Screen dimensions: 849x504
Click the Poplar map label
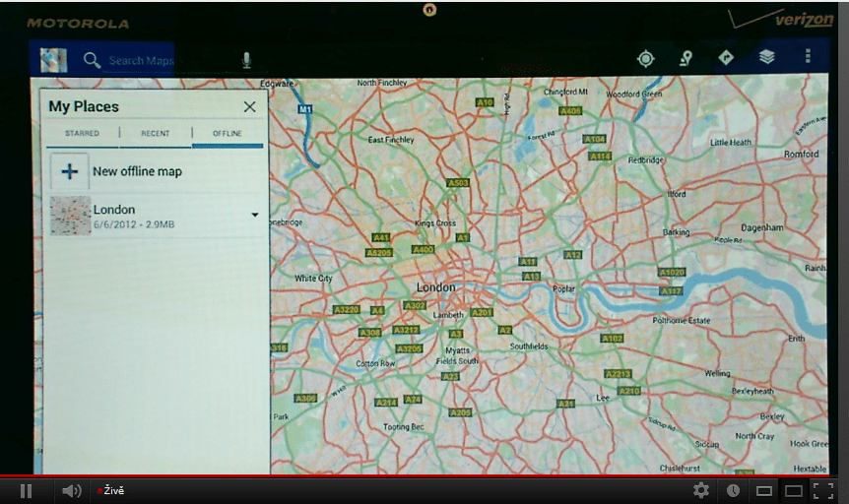(563, 289)
